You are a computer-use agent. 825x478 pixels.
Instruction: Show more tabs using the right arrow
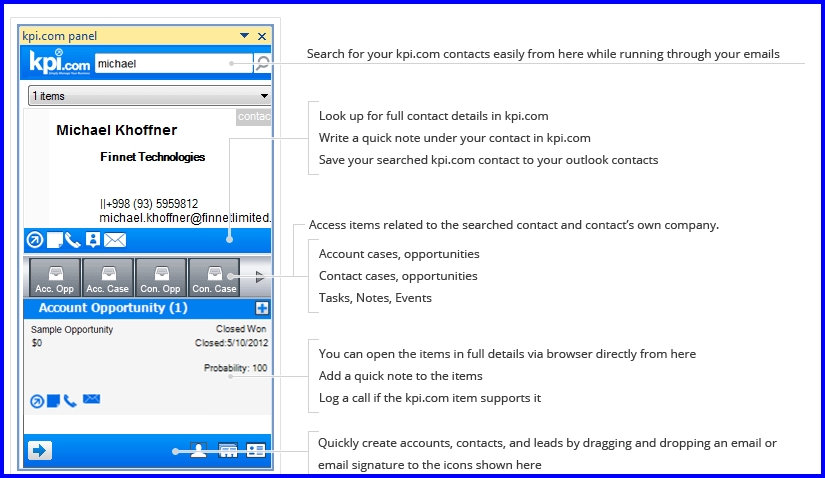pos(259,277)
